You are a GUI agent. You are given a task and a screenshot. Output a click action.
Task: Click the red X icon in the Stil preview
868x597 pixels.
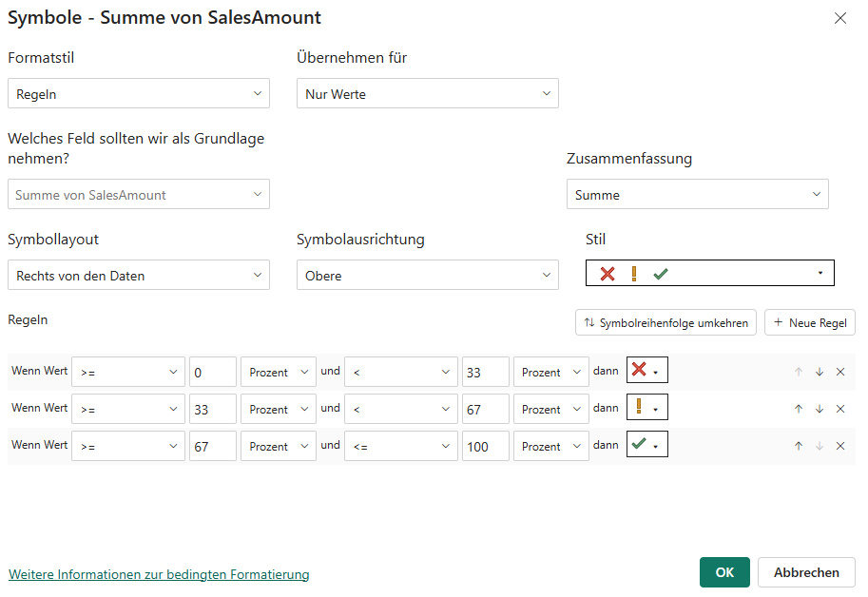pyautogui.click(x=607, y=273)
